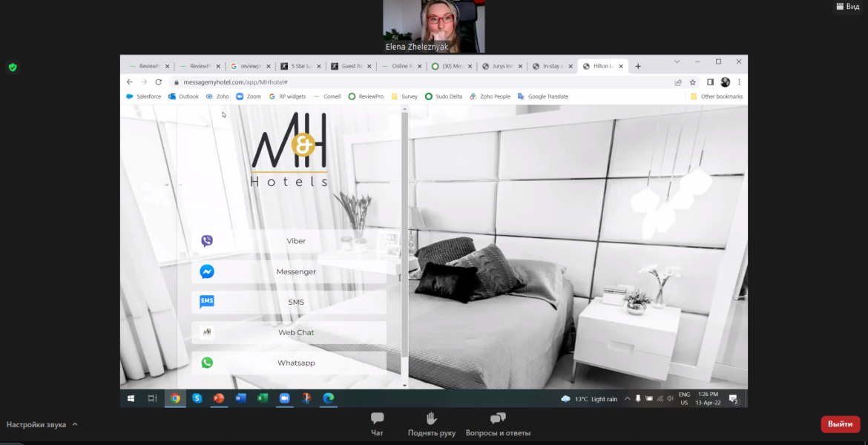Click the ENG US language indicator
868x445 pixels.
[x=684, y=399]
